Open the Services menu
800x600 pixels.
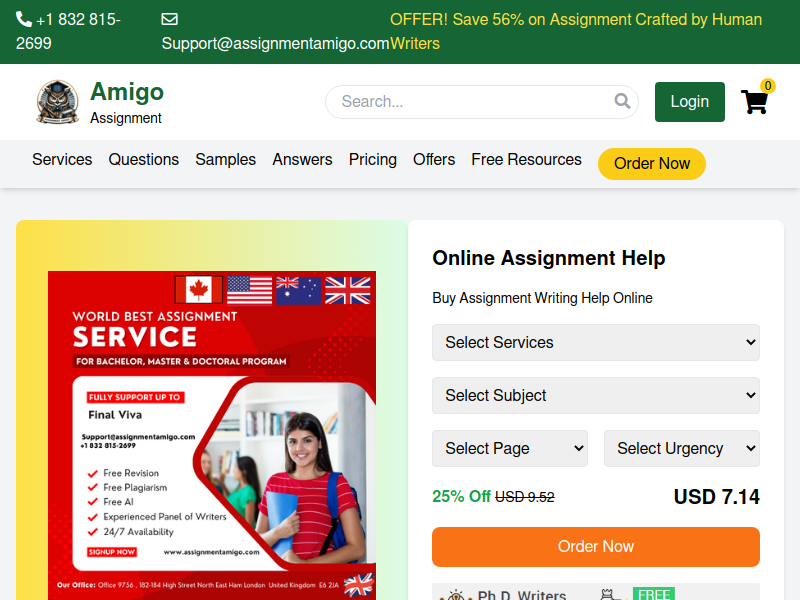pos(62,160)
